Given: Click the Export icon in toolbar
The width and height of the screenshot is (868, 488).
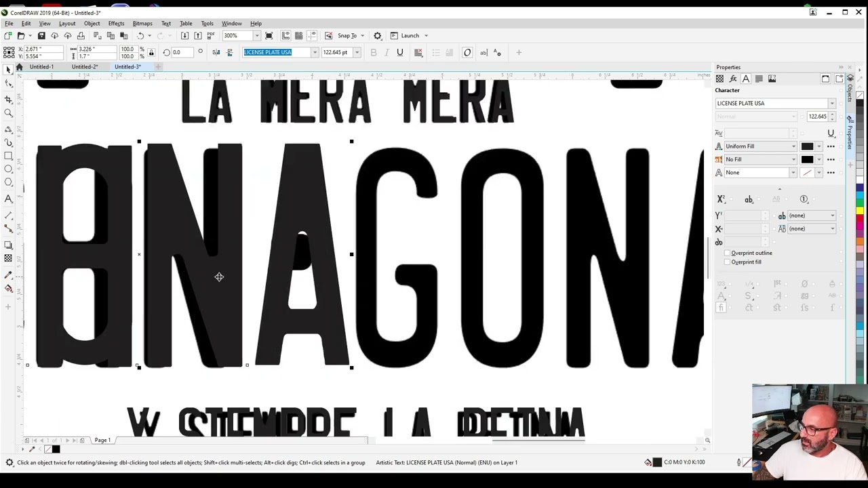Looking at the screenshot, I should point(197,35).
